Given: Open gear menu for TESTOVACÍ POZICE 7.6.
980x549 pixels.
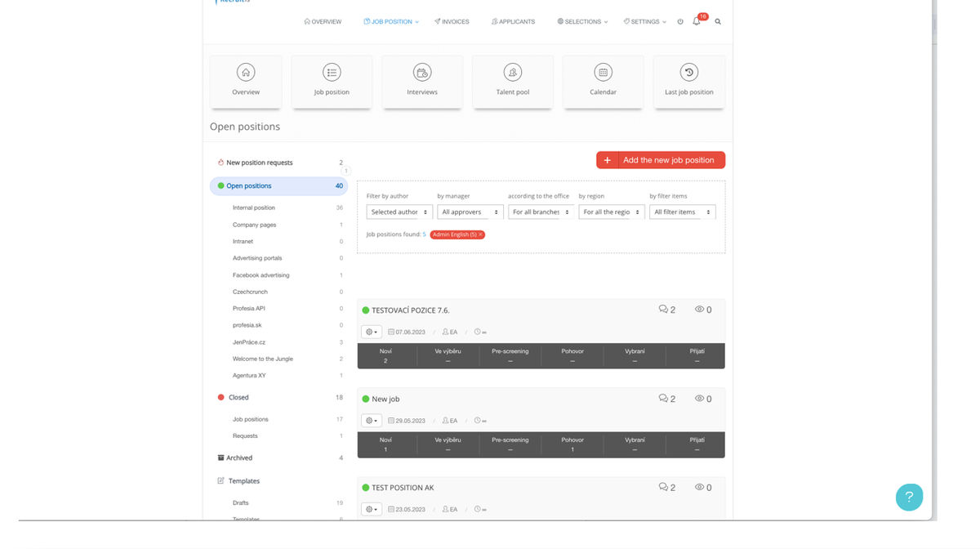Looking at the screenshot, I should click(372, 332).
